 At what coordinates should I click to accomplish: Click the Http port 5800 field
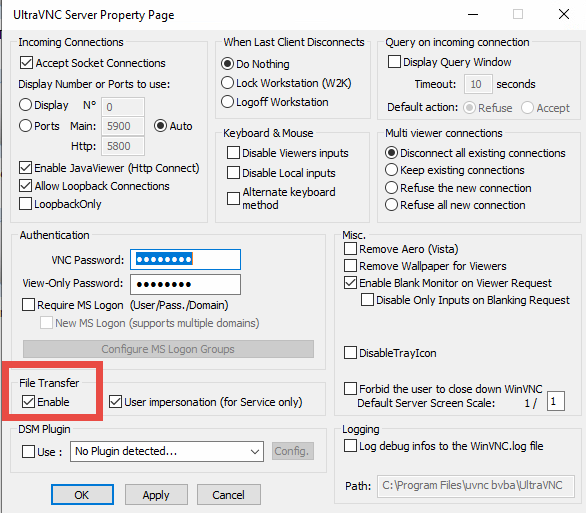coord(123,146)
